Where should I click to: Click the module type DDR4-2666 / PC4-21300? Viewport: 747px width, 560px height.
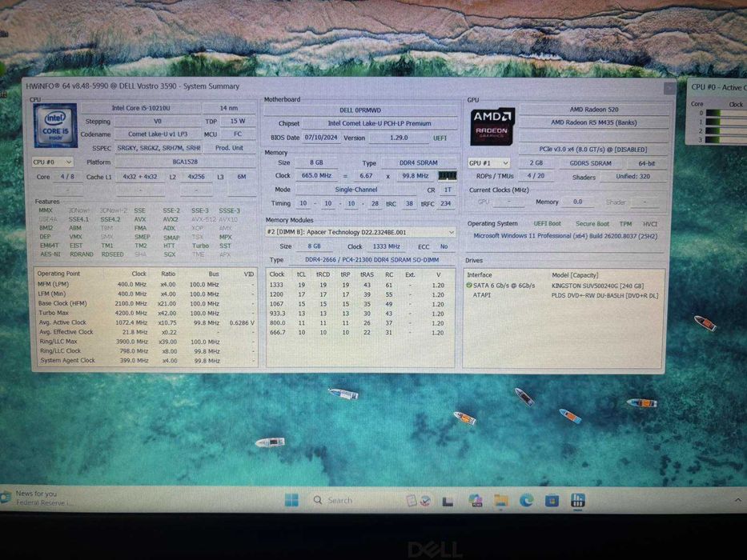(371, 260)
